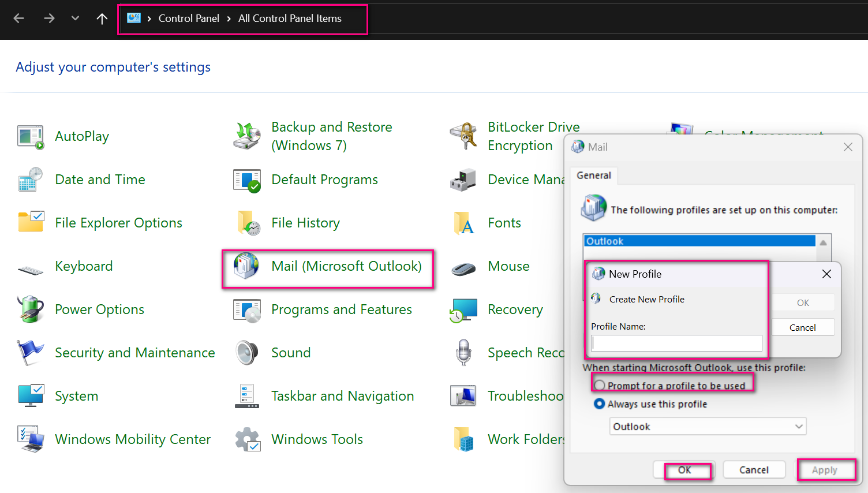
Task: Enable 'Always use this profile'
Action: click(x=599, y=404)
